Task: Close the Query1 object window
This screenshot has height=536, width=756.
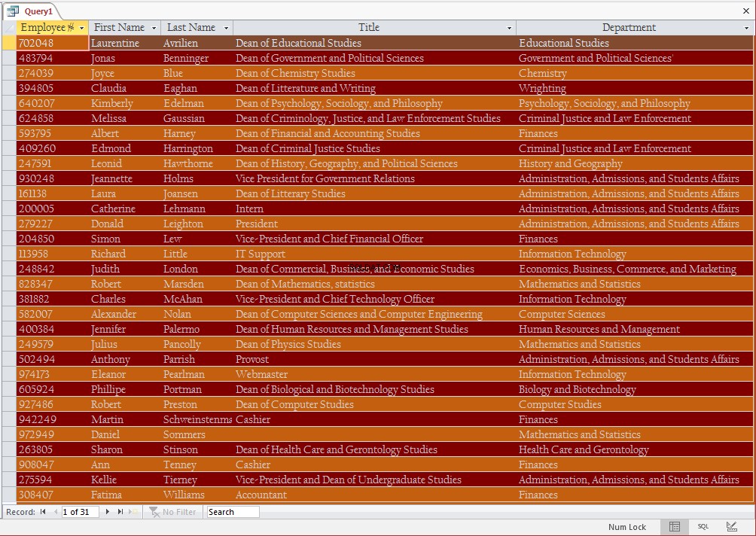Action: point(746,11)
